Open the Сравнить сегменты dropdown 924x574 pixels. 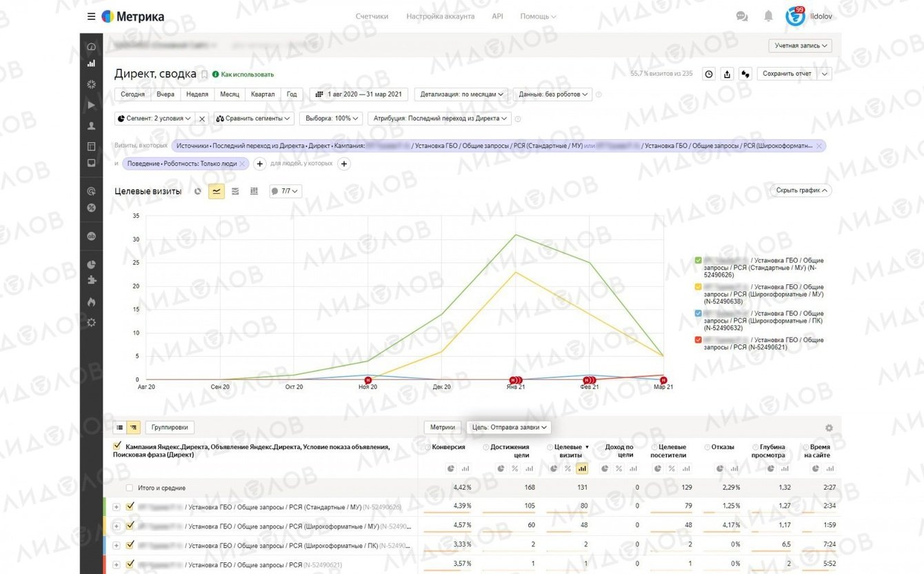click(254, 119)
